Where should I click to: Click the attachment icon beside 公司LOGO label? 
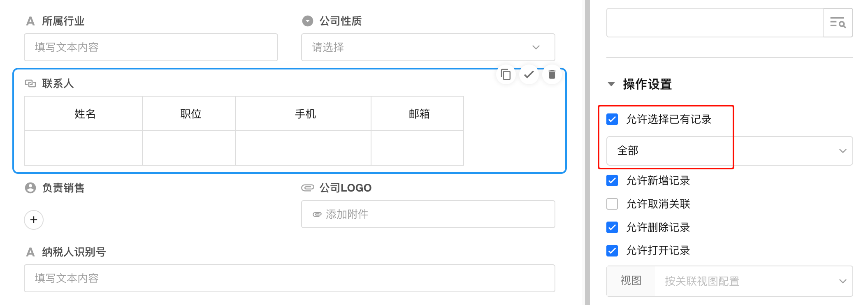tap(308, 188)
